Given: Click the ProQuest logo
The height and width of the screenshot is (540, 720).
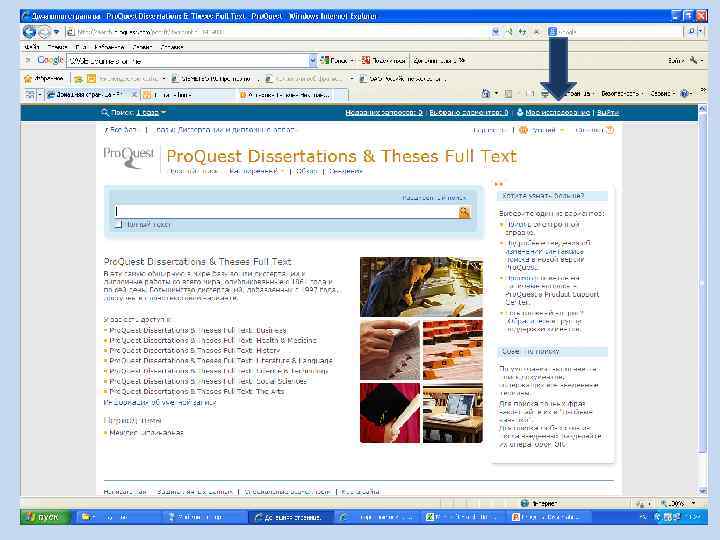Looking at the screenshot, I should pyautogui.click(x=129, y=158).
